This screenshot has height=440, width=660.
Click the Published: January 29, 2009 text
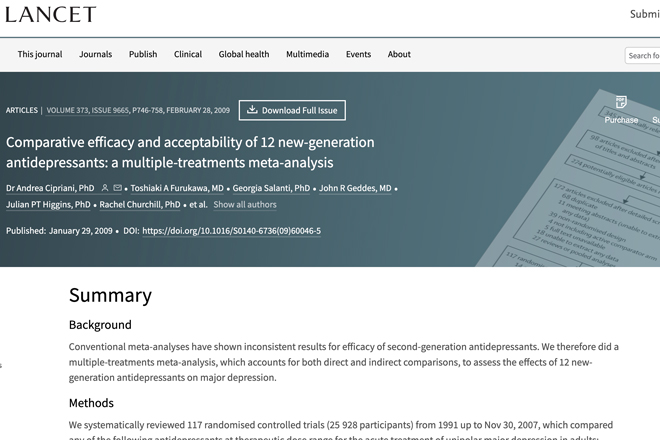(59, 231)
